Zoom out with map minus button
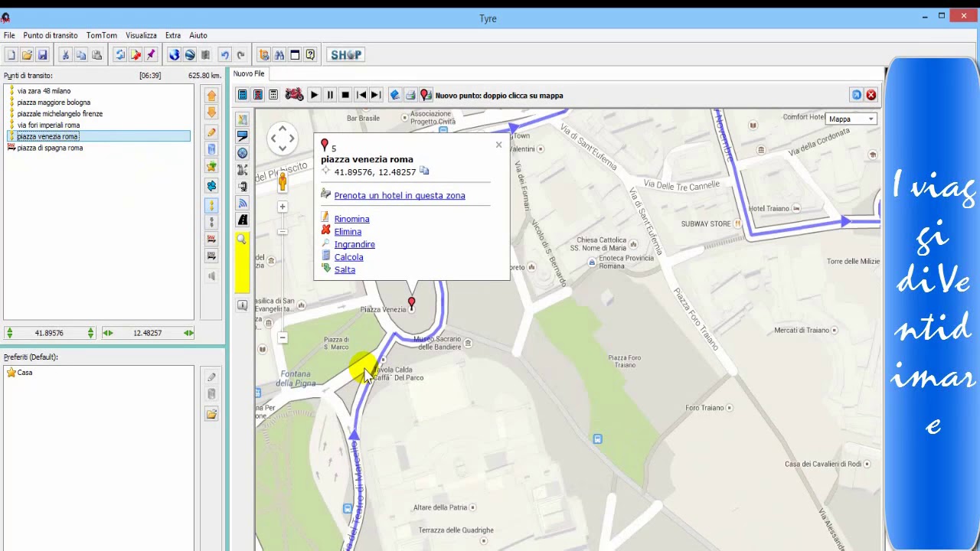 pos(283,337)
